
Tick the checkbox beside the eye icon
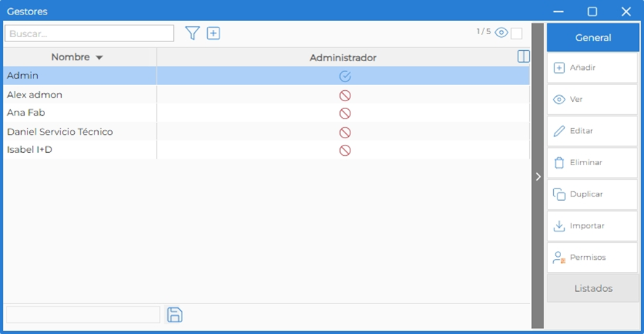(x=516, y=33)
